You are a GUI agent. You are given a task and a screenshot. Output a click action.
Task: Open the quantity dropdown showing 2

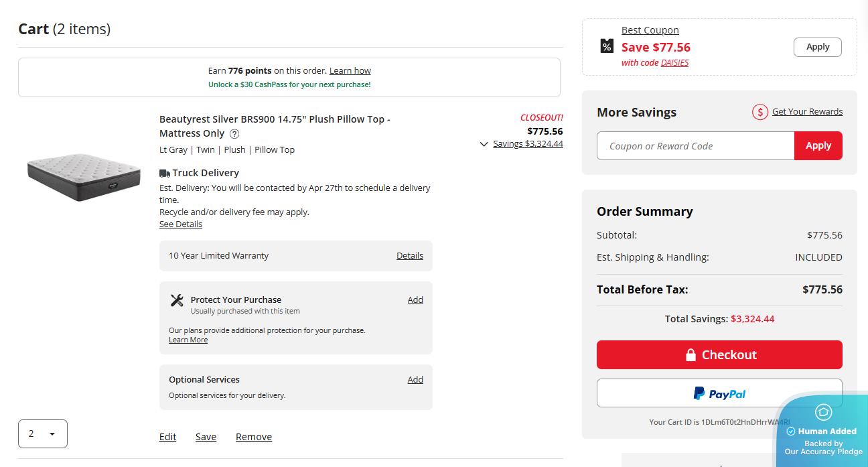point(43,433)
